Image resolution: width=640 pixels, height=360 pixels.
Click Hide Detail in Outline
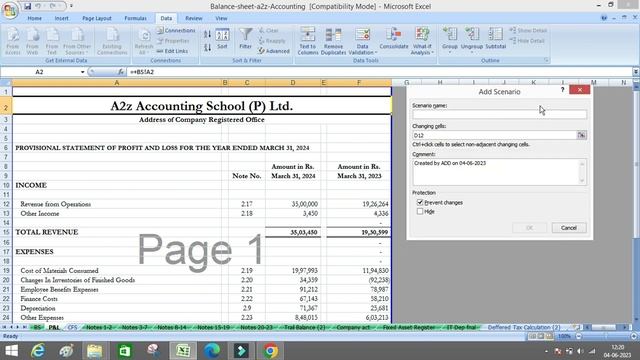click(527, 41)
